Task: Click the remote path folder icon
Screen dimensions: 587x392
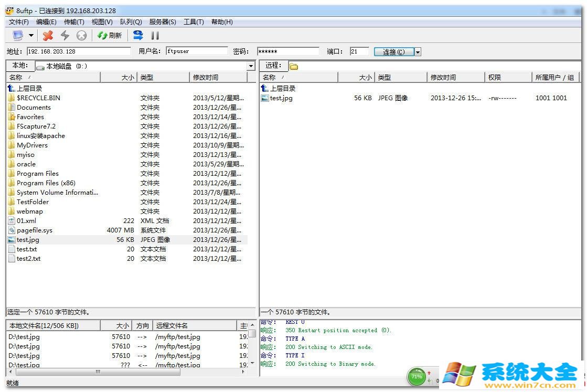Action: tap(294, 66)
